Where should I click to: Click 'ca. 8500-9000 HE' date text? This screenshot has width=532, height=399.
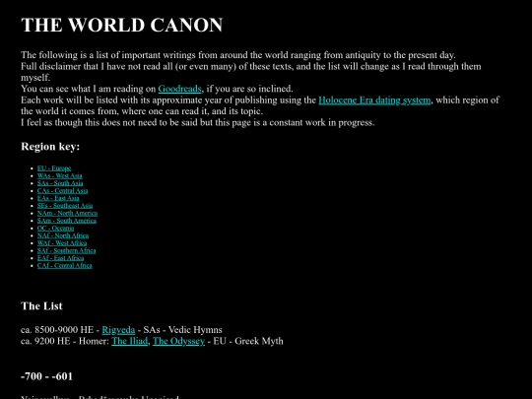click(57, 330)
